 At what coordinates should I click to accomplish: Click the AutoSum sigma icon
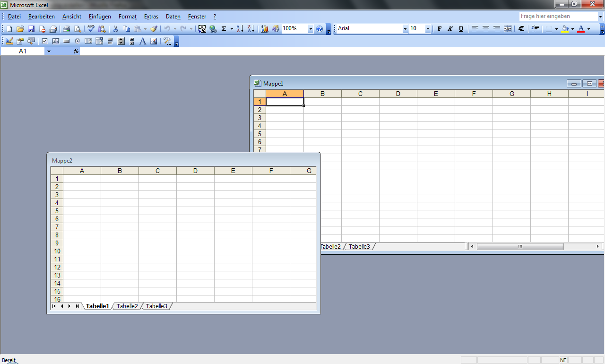coord(224,29)
